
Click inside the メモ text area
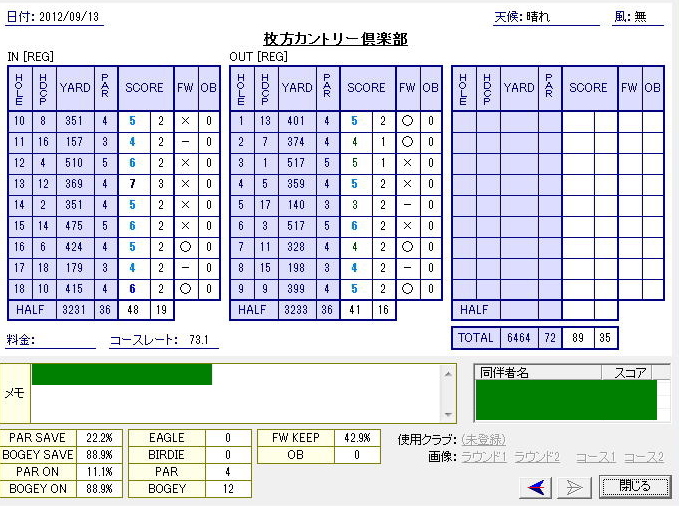[236, 393]
